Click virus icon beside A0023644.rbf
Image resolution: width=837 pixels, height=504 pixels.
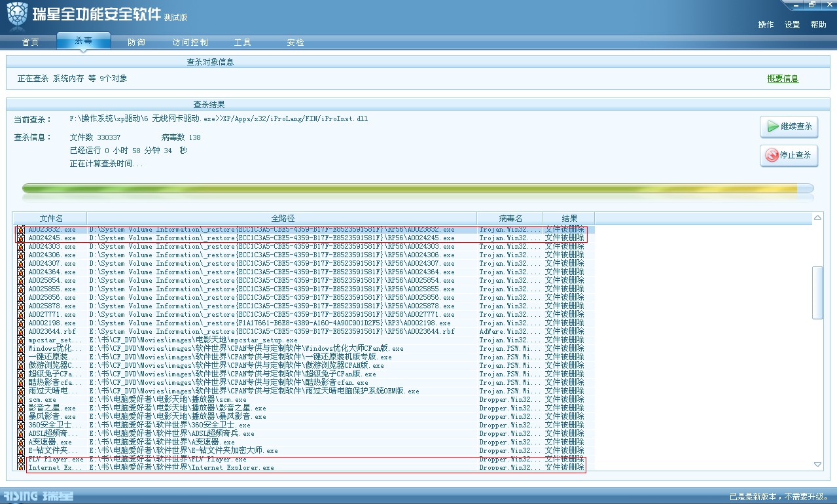pyautogui.click(x=21, y=332)
